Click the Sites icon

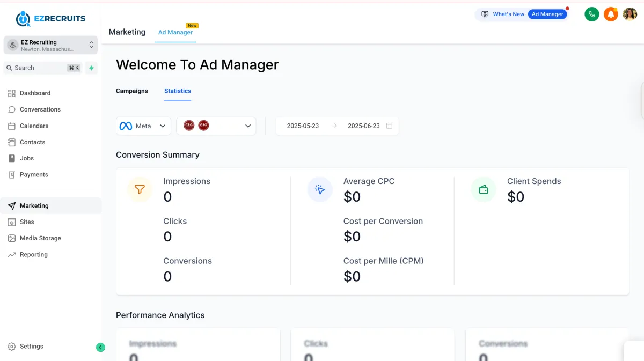pyautogui.click(x=12, y=222)
